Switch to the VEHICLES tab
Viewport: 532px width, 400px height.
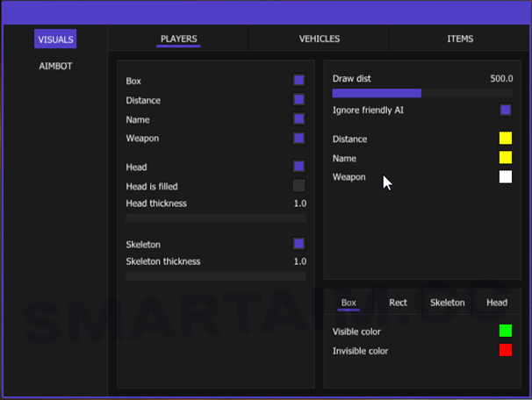point(320,39)
